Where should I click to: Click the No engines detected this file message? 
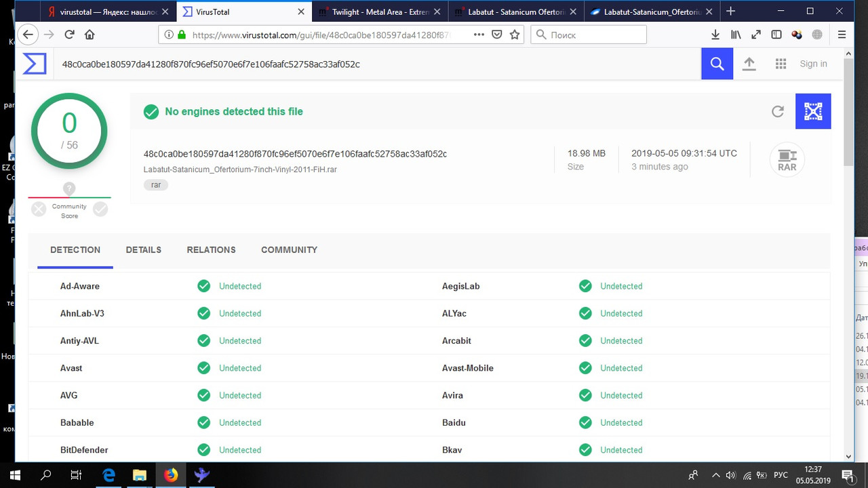pos(234,111)
